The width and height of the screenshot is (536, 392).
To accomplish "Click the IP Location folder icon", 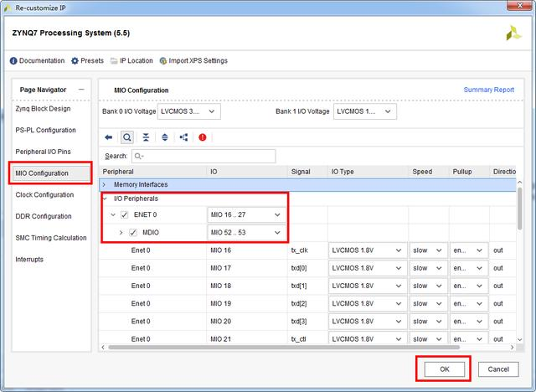I will pyautogui.click(x=114, y=61).
